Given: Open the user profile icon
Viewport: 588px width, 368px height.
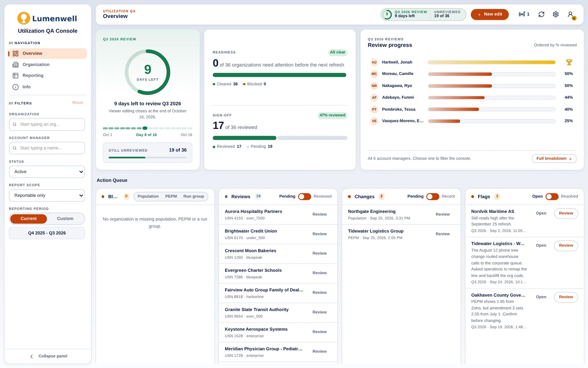Looking at the screenshot, I should [570, 14].
